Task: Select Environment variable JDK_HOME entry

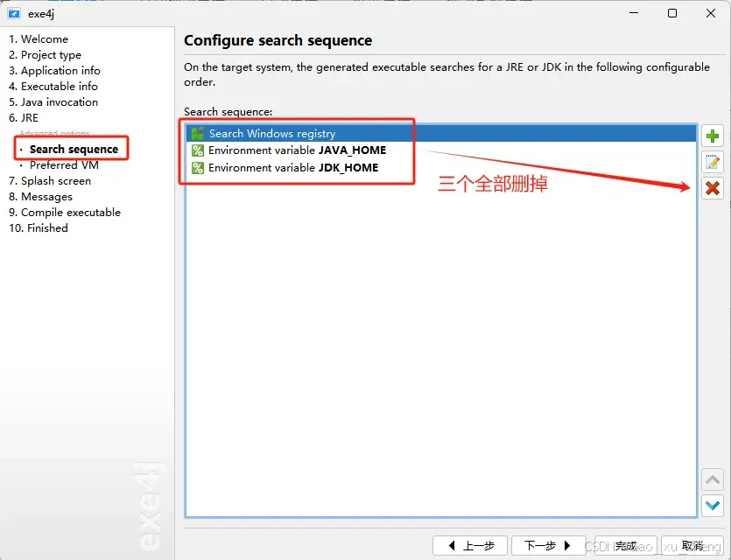Action: [x=440, y=168]
